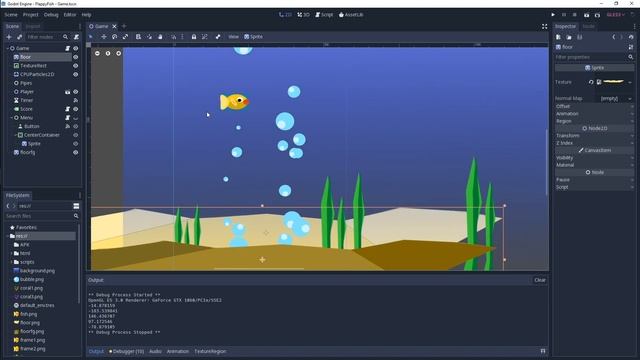
Task: Click the zoom in button in viewport
Action: click(x=118, y=53)
